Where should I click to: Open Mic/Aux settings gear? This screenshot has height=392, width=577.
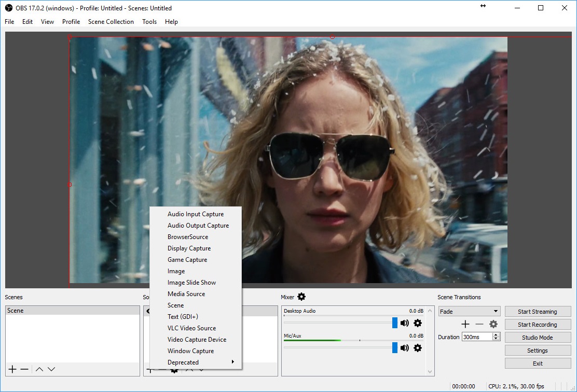click(418, 348)
